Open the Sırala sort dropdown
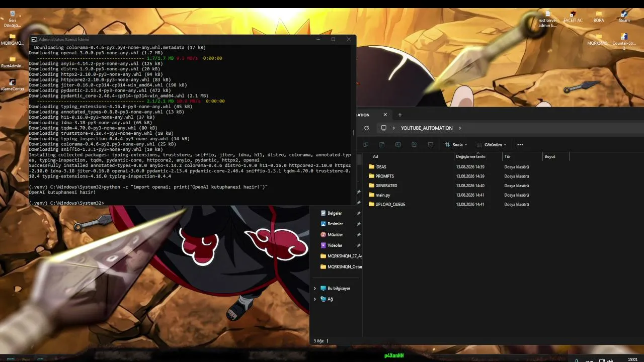This screenshot has width=644, height=362. click(456, 145)
